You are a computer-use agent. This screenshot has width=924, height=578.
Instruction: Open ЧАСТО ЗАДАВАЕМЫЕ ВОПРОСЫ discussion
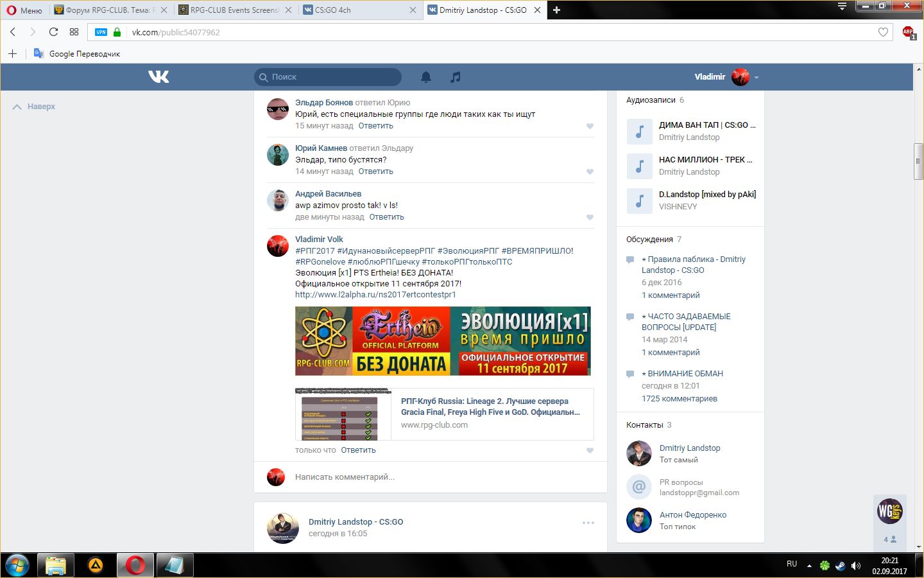tap(686, 322)
